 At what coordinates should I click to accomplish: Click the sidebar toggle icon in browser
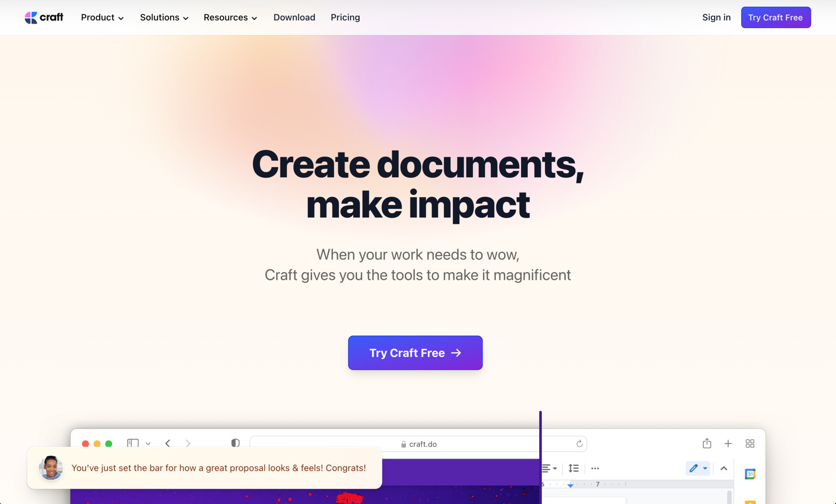click(x=132, y=443)
